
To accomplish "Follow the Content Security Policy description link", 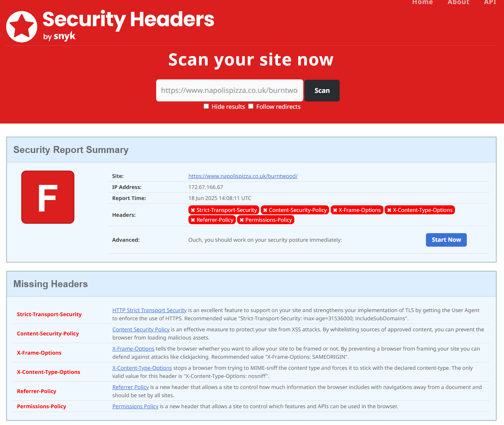I will (141, 329).
